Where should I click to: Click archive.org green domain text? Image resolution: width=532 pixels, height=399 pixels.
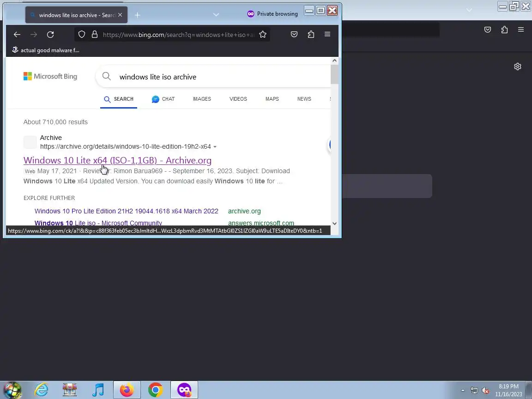[244, 211]
